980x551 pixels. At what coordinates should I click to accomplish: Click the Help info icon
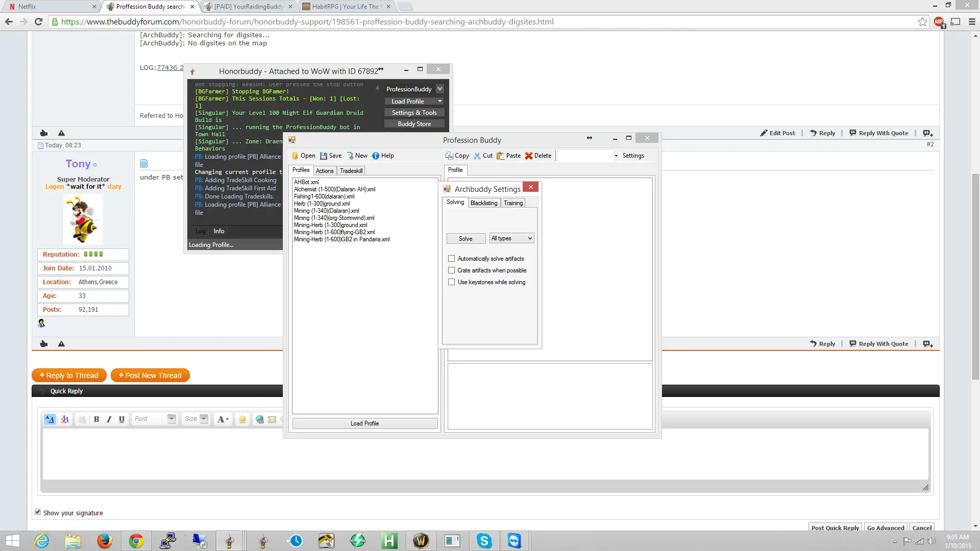[376, 156]
